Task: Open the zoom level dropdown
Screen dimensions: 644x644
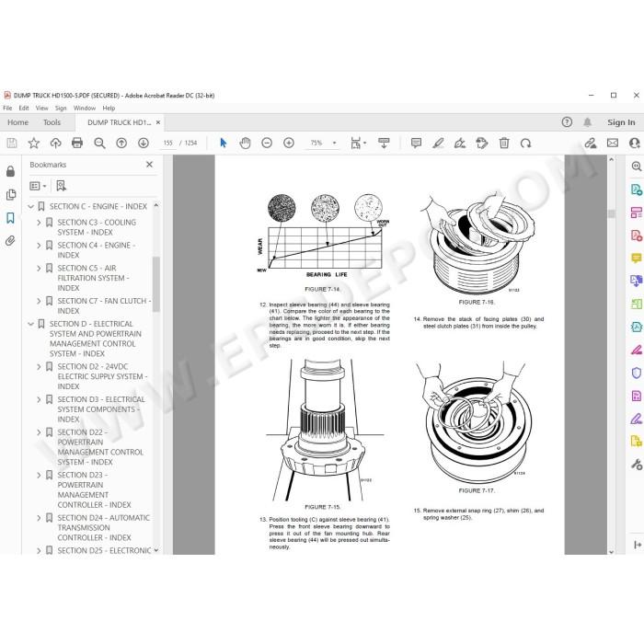Action: (334, 143)
